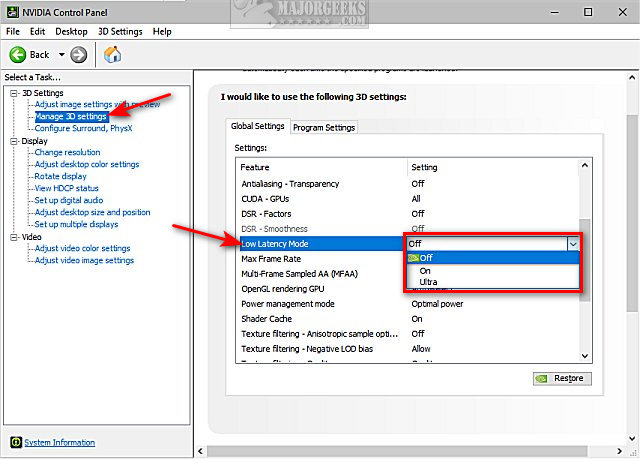Switch to the Global Settings tab
This screenshot has height=459, width=640.
click(258, 126)
